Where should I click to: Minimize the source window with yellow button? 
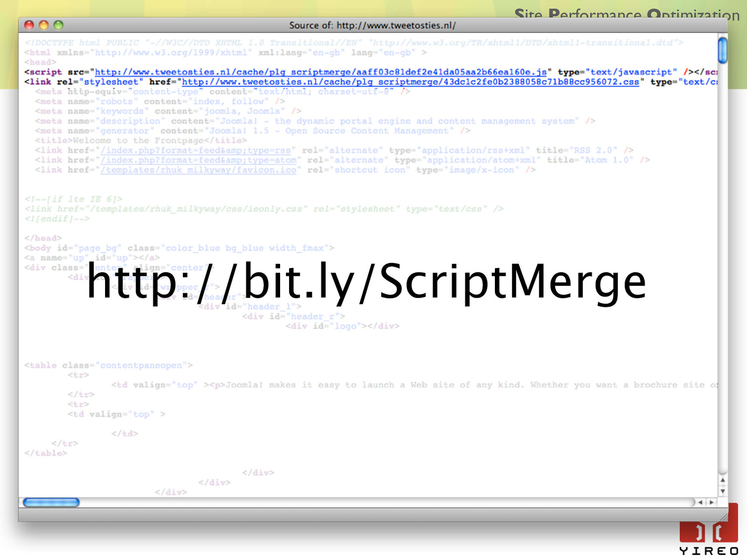(x=44, y=25)
